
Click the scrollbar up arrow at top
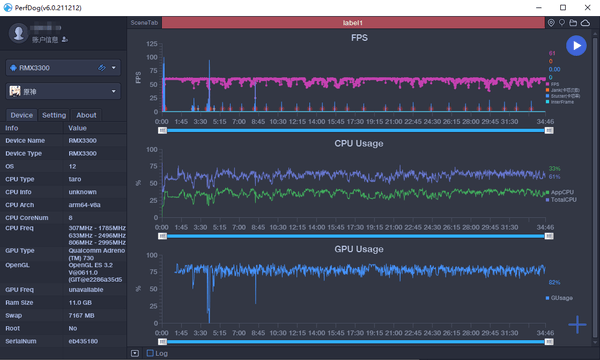pos(595,34)
